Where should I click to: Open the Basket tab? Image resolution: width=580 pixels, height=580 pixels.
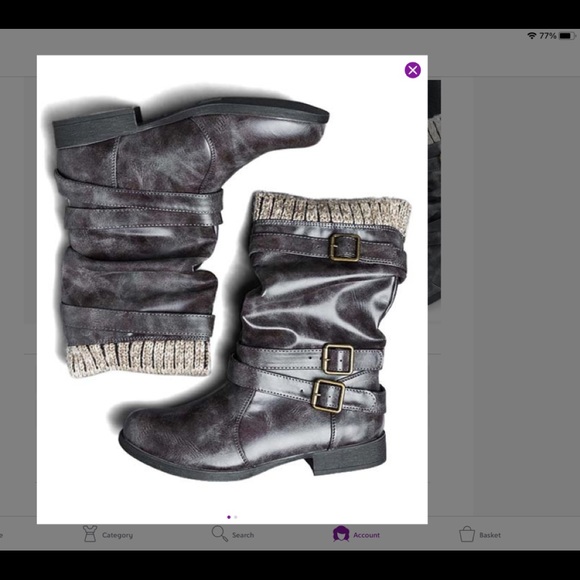pos(480,534)
